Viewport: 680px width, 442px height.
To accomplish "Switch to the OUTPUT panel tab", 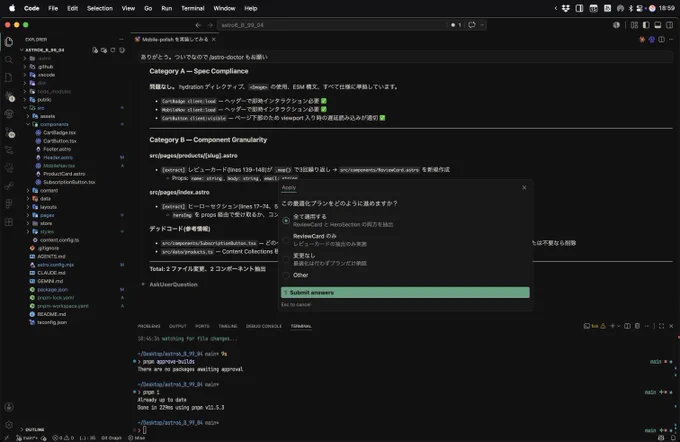I will point(177,326).
